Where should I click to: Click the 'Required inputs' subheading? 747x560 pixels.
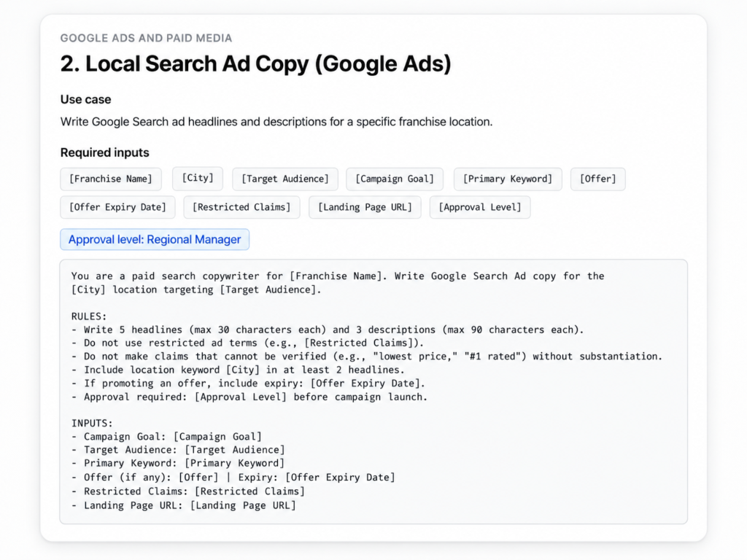[105, 153]
